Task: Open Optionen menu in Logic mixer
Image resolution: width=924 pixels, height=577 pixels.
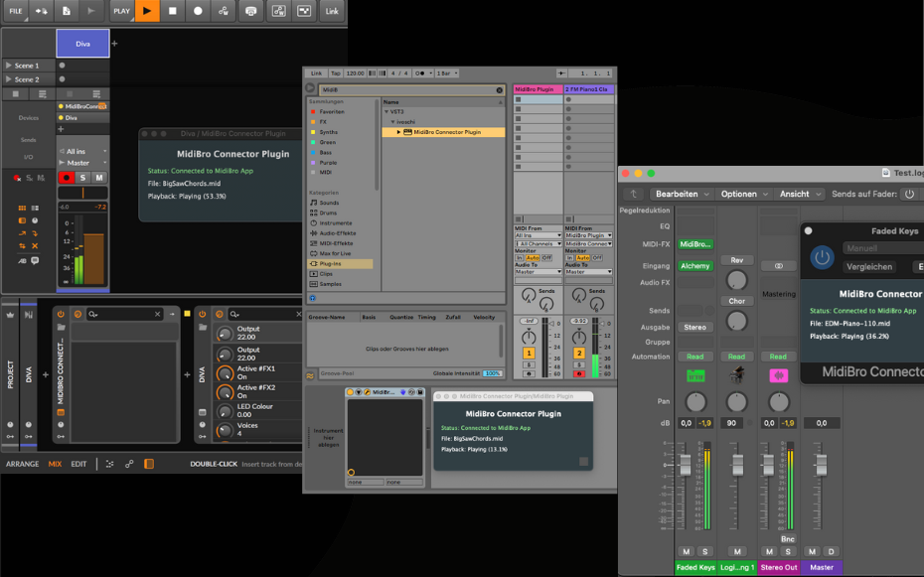Action: tap(744, 194)
